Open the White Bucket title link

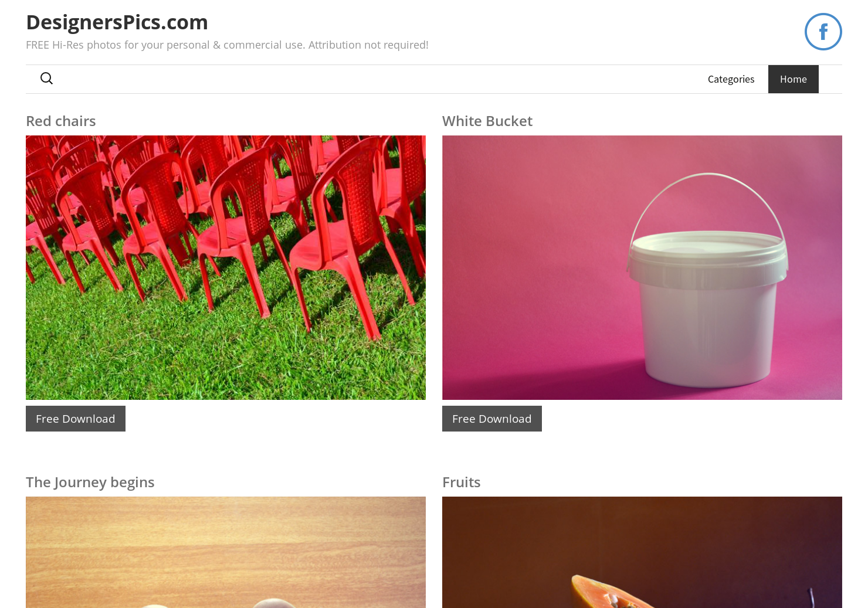[x=487, y=121]
